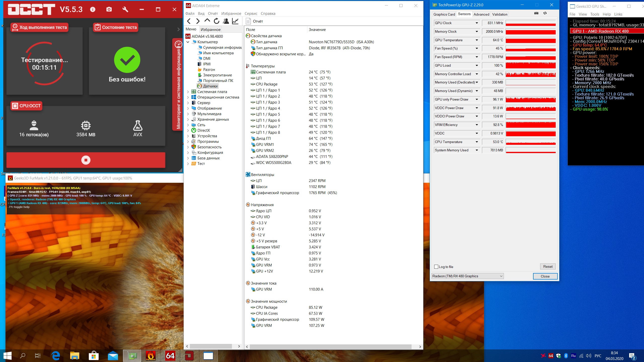Click AIDA64 refresh toolbar icon
The width and height of the screenshot is (644, 362).
pyautogui.click(x=217, y=21)
